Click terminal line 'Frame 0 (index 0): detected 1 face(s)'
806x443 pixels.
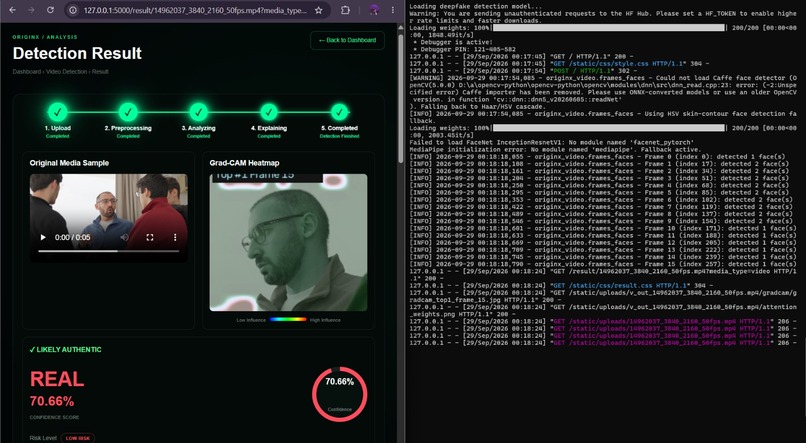pyautogui.click(x=597, y=157)
